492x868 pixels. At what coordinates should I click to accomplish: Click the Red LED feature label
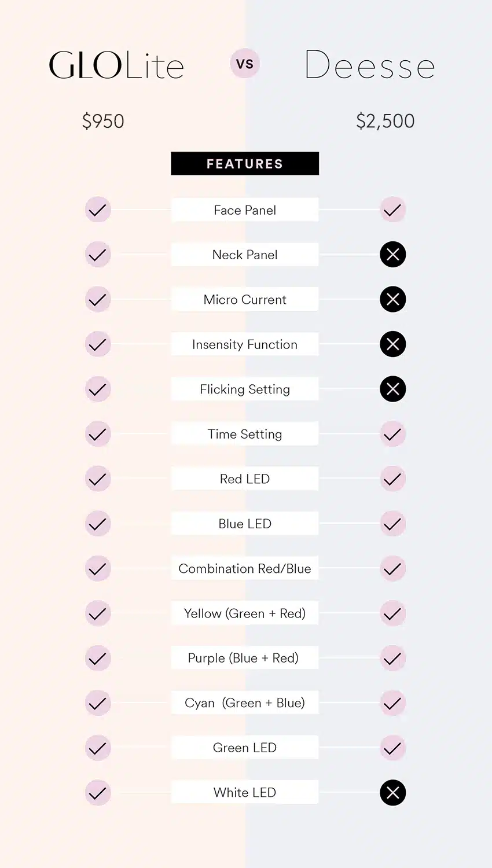click(x=245, y=479)
